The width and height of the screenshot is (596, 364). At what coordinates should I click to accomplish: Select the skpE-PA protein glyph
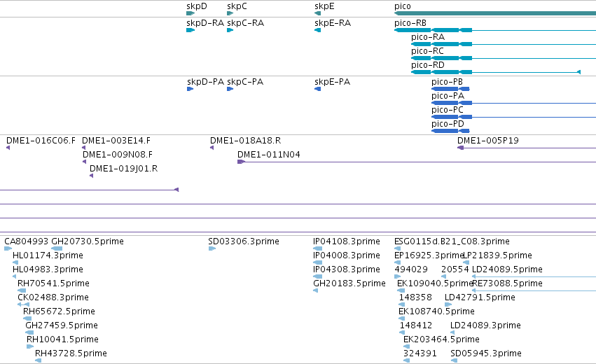click(x=318, y=89)
